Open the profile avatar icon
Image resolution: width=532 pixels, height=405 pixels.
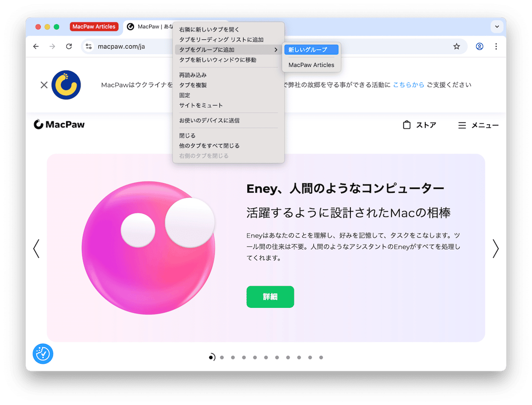[479, 46]
